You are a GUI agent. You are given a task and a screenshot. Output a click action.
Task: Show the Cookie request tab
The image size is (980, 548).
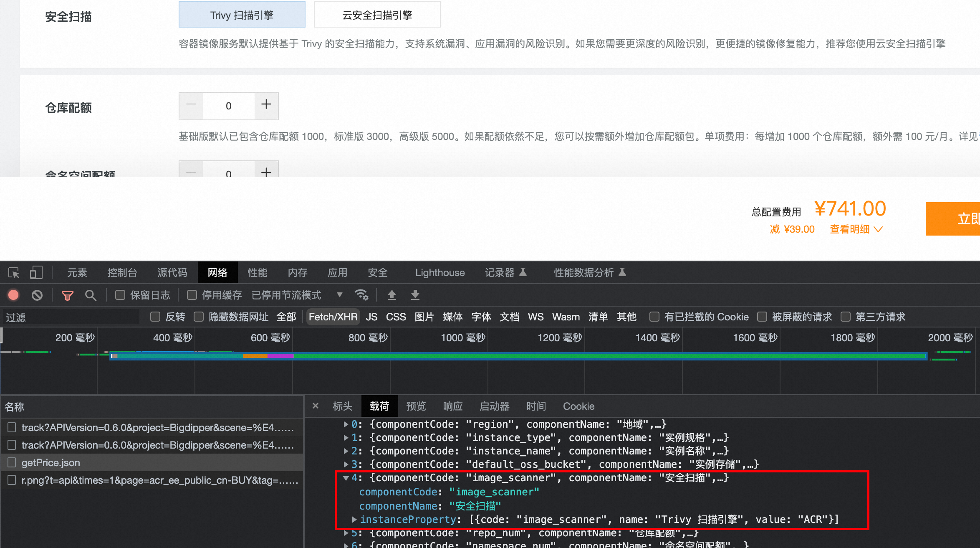click(x=578, y=406)
